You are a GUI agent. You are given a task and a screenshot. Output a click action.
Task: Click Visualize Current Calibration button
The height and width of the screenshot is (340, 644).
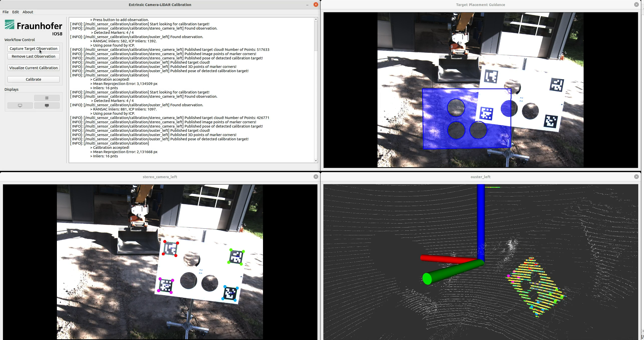tap(34, 68)
